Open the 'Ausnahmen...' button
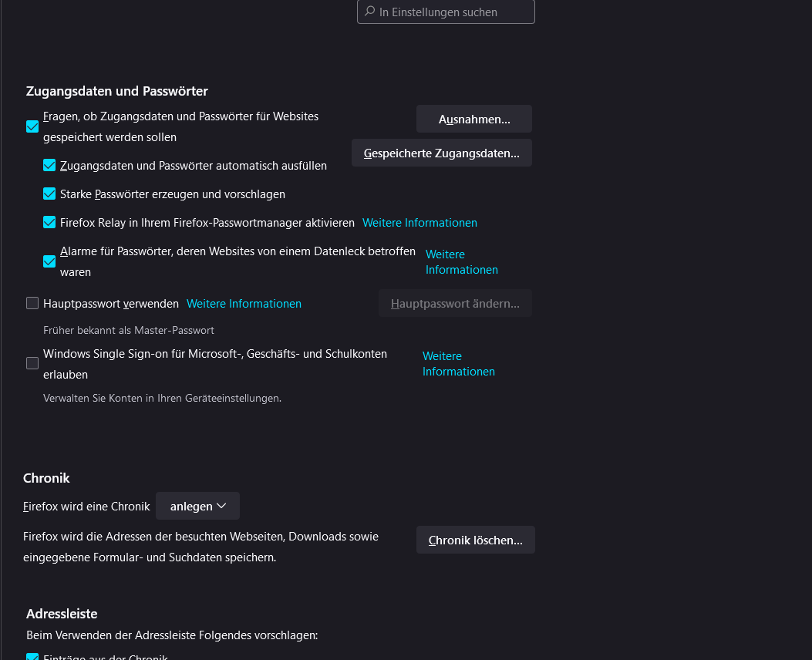The height and width of the screenshot is (660, 812). click(x=474, y=120)
